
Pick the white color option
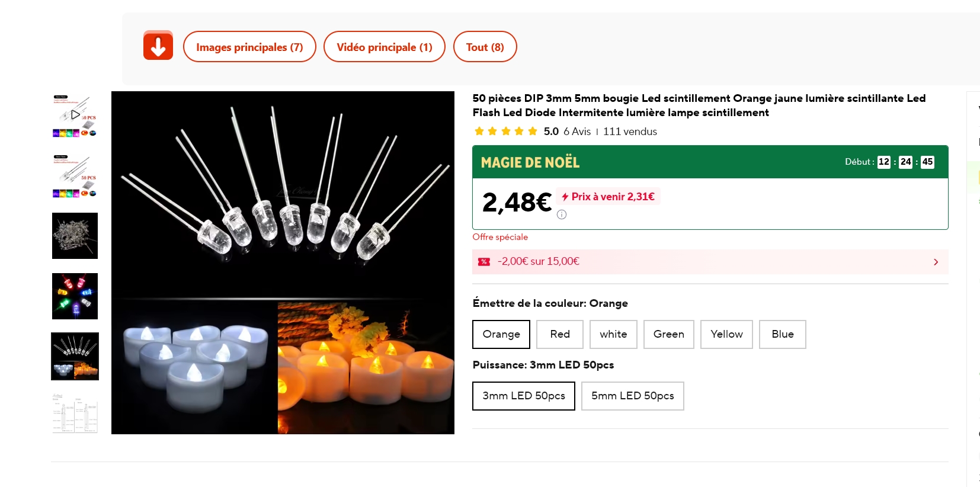tap(613, 334)
